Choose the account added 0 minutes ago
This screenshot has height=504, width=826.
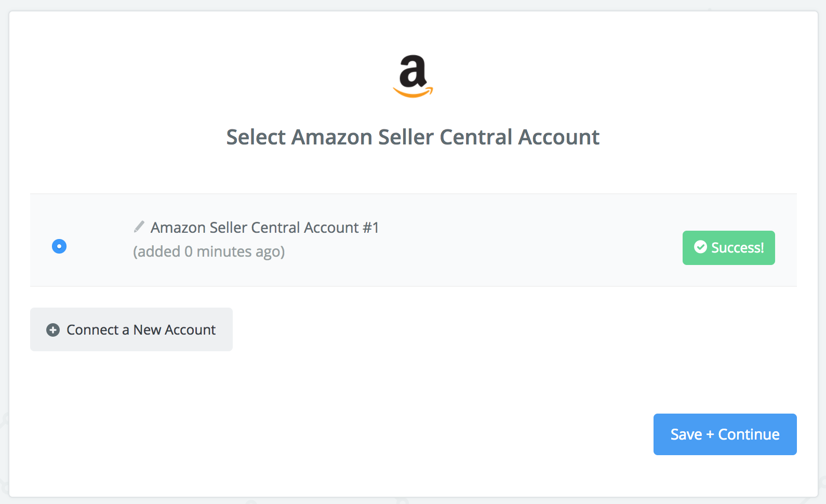point(59,246)
